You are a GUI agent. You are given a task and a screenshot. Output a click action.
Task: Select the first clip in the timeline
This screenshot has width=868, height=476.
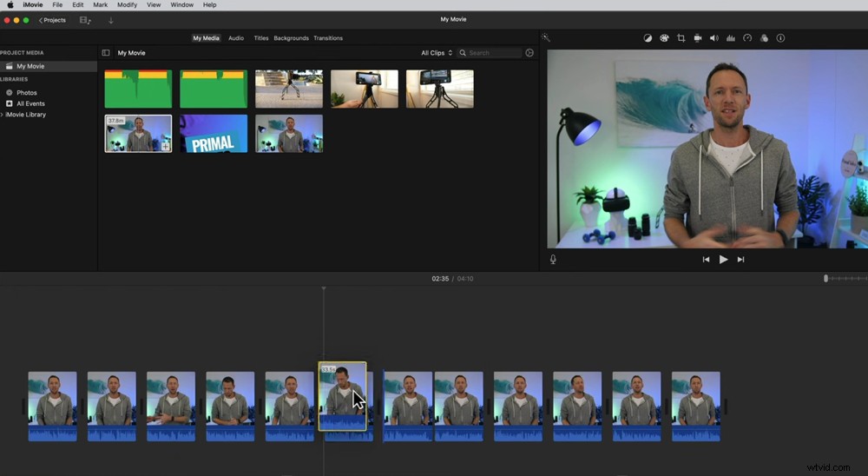[x=53, y=407]
